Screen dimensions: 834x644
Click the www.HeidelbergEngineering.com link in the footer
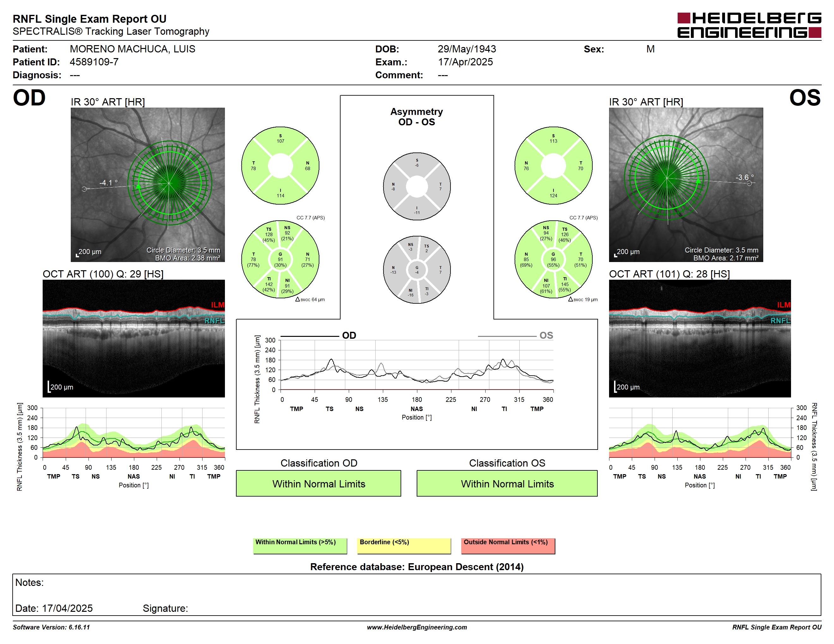point(417,627)
